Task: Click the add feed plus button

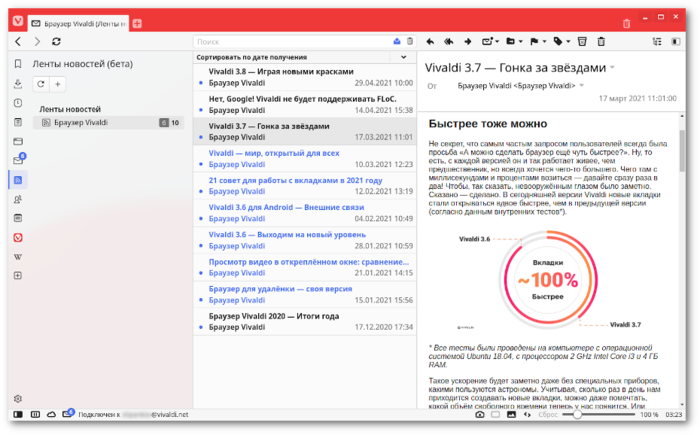Action: [58, 84]
